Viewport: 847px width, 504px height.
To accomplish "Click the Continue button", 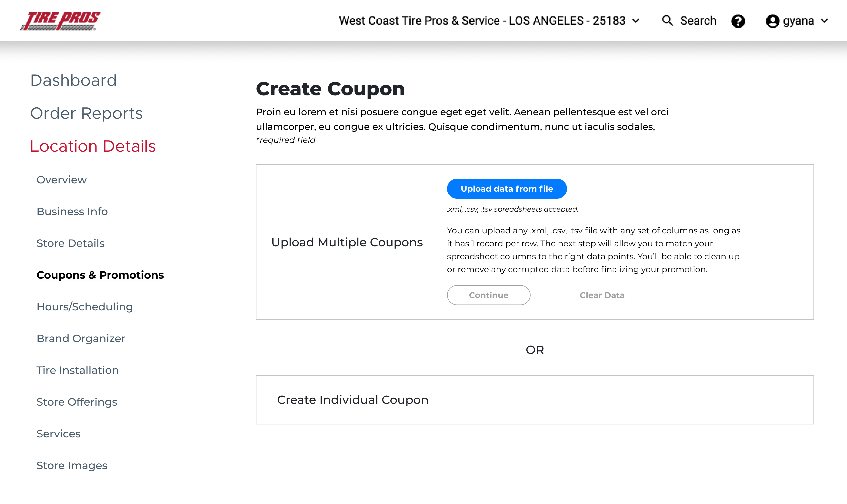I will pyautogui.click(x=489, y=295).
